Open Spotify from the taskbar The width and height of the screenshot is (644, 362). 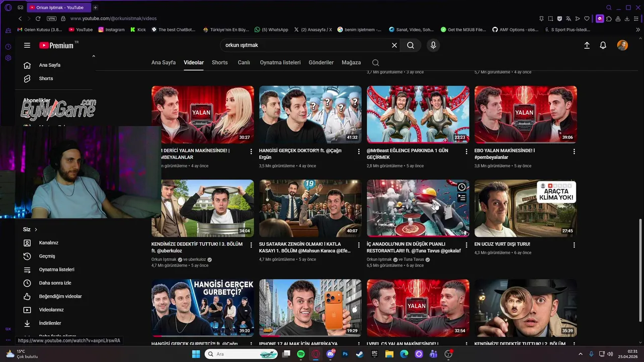click(301, 354)
